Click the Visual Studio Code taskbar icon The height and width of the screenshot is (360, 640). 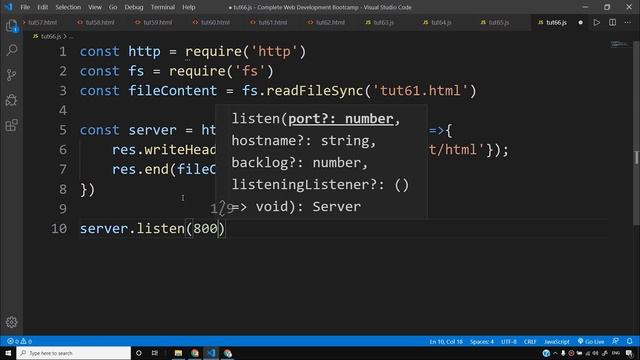(211, 353)
